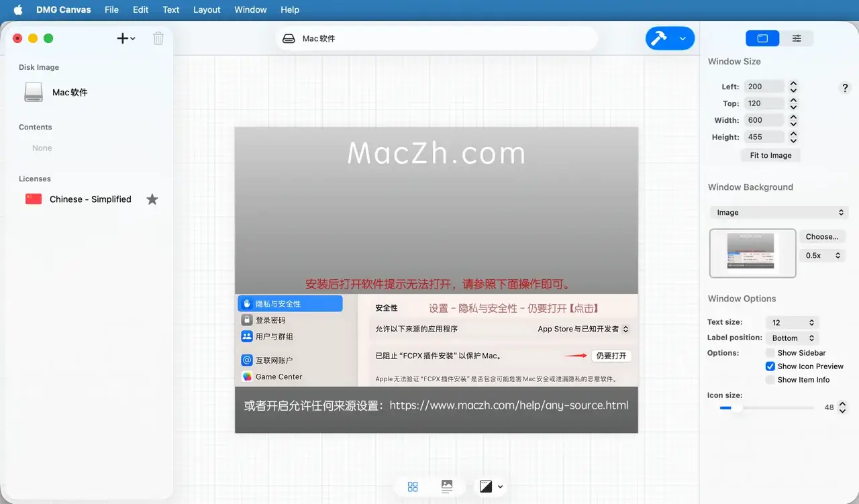Click the plus add item icon

pos(123,38)
